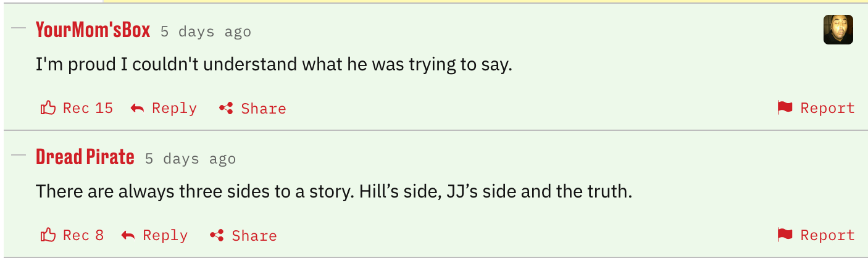Click thumbs-up icon on Dread Pirate comment
Screen dimensions: 868x258
(48, 235)
